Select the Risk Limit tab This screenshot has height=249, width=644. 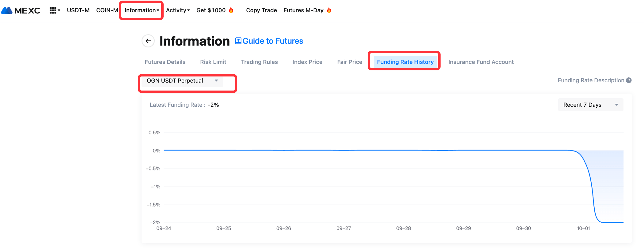click(x=213, y=62)
